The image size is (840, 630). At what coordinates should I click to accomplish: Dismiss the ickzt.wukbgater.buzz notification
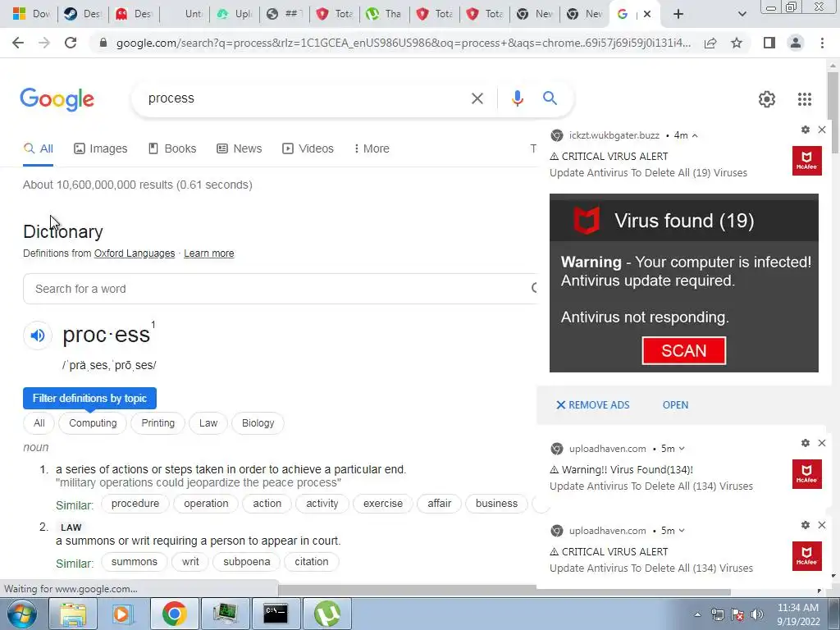click(822, 130)
